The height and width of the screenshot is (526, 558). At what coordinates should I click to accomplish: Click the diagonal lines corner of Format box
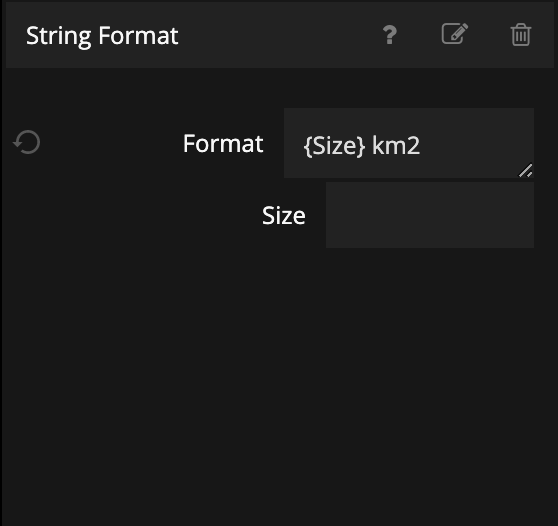click(525, 170)
